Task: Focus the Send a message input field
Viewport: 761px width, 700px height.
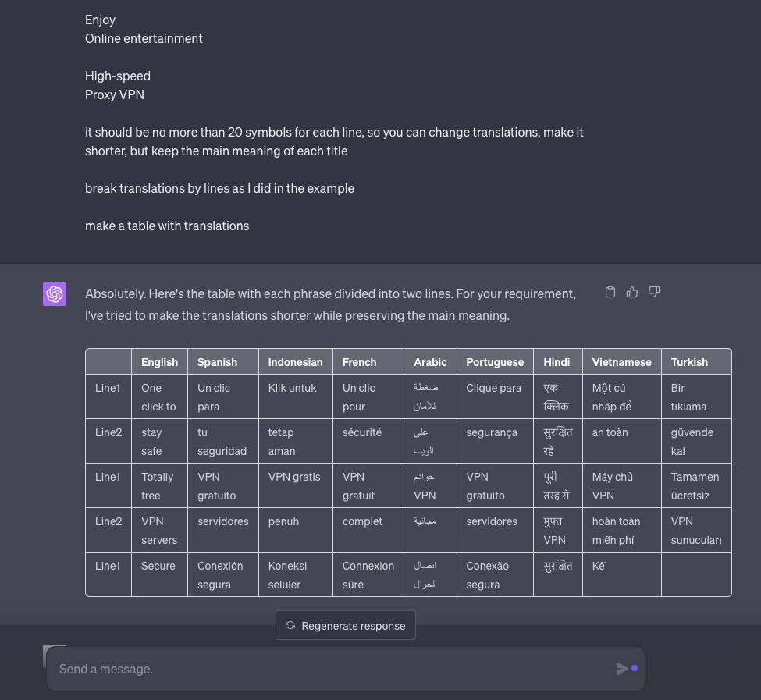Action: 335,669
